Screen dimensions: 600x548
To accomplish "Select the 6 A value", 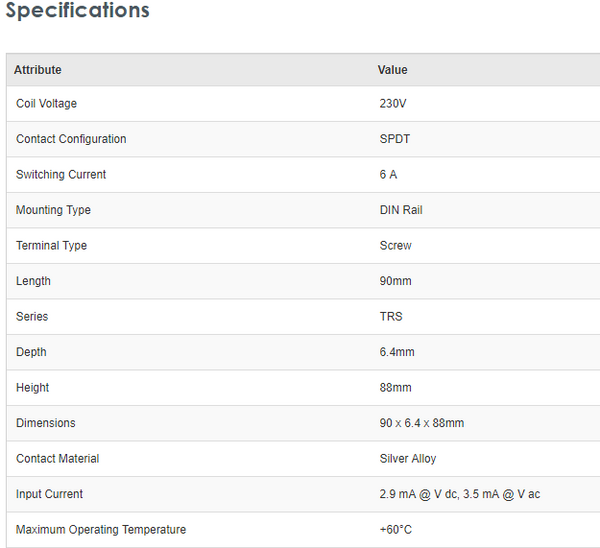I will [x=388, y=175].
